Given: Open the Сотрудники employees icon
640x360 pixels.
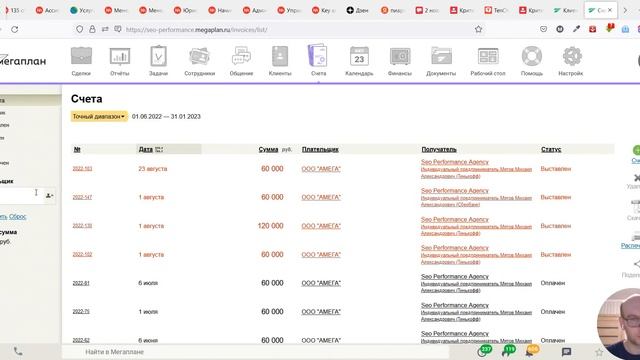Looking at the screenshot, I should click(x=199, y=56).
